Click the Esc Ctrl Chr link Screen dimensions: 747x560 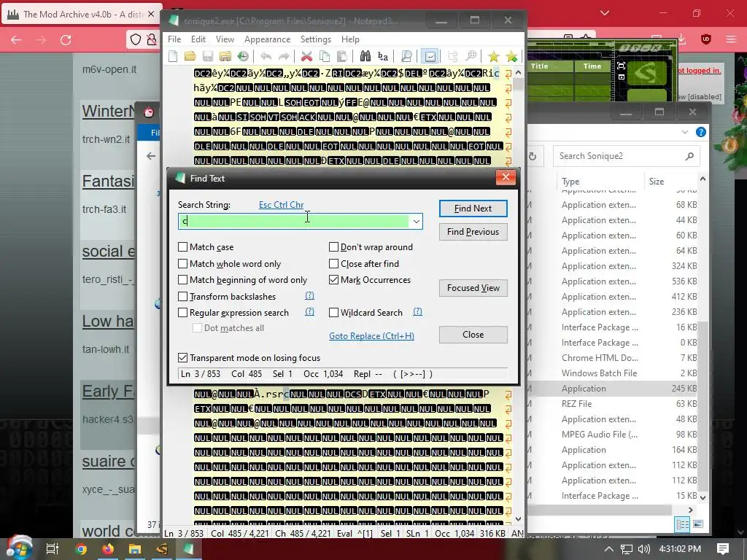coord(281,205)
